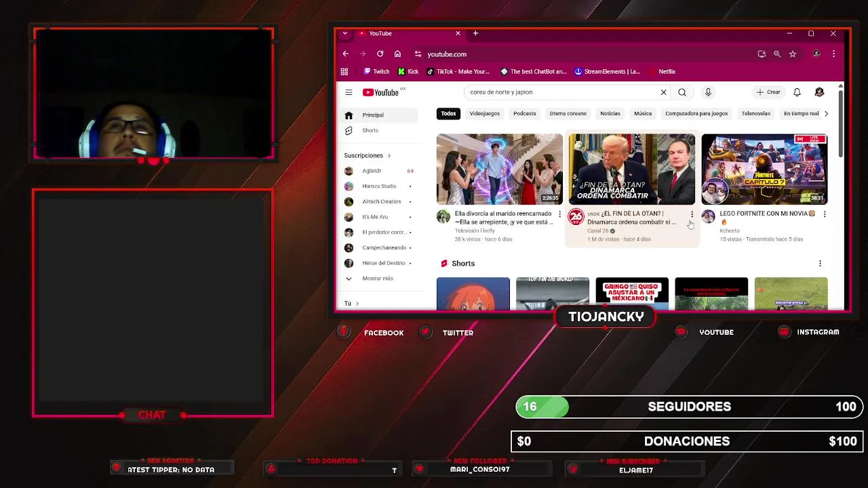Clear the search box with the X
Image resolution: width=868 pixels, height=488 pixels.
click(x=663, y=92)
